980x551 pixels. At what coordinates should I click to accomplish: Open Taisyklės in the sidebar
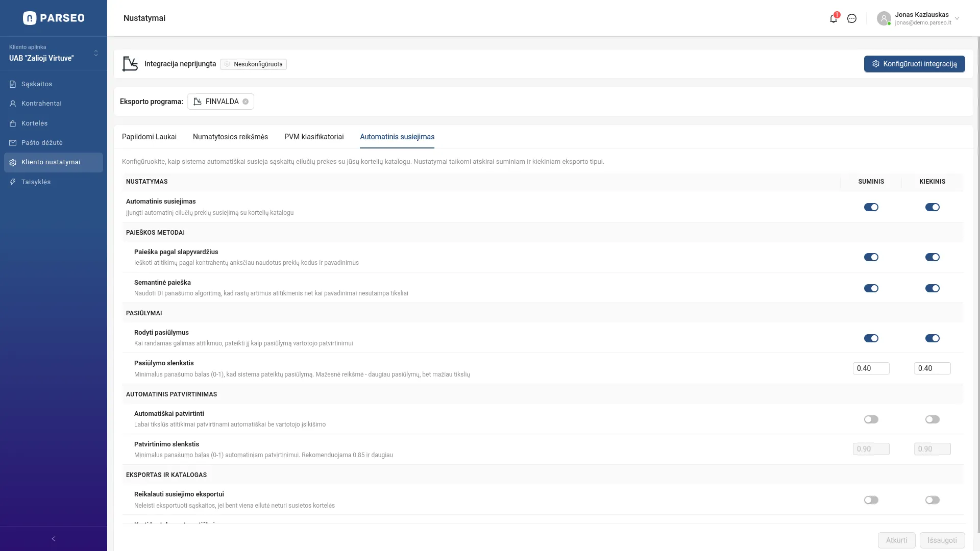pos(36,182)
